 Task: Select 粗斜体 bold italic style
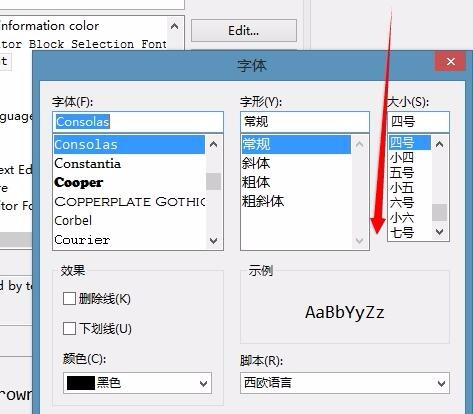coord(296,202)
